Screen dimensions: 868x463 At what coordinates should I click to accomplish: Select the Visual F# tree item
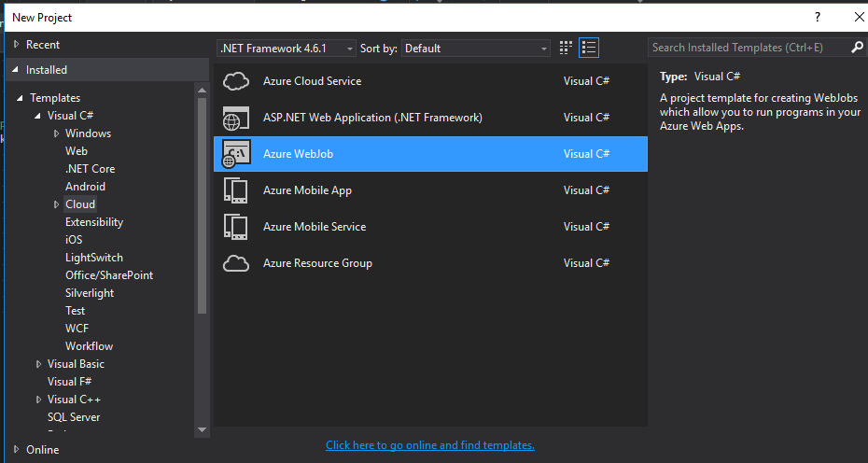click(70, 382)
